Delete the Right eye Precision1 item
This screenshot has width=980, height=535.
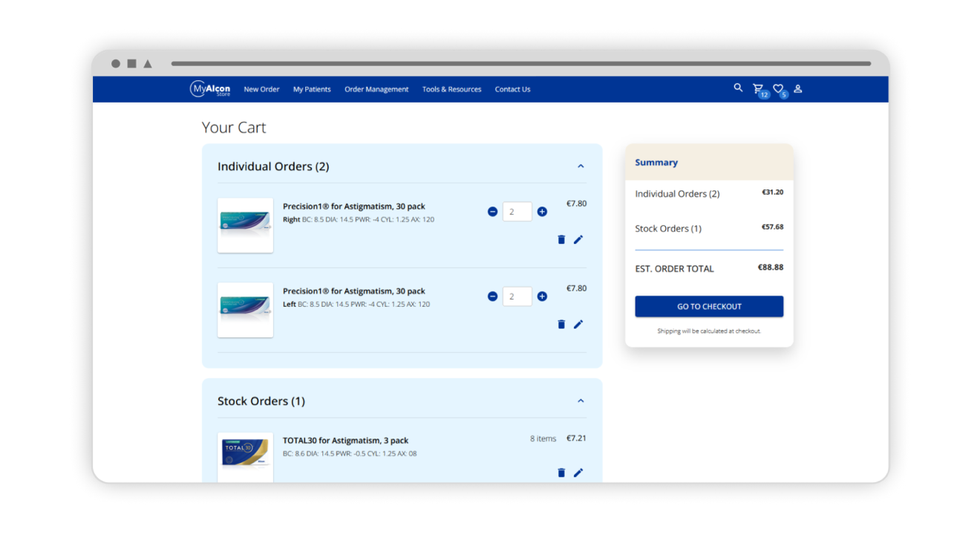coord(561,239)
